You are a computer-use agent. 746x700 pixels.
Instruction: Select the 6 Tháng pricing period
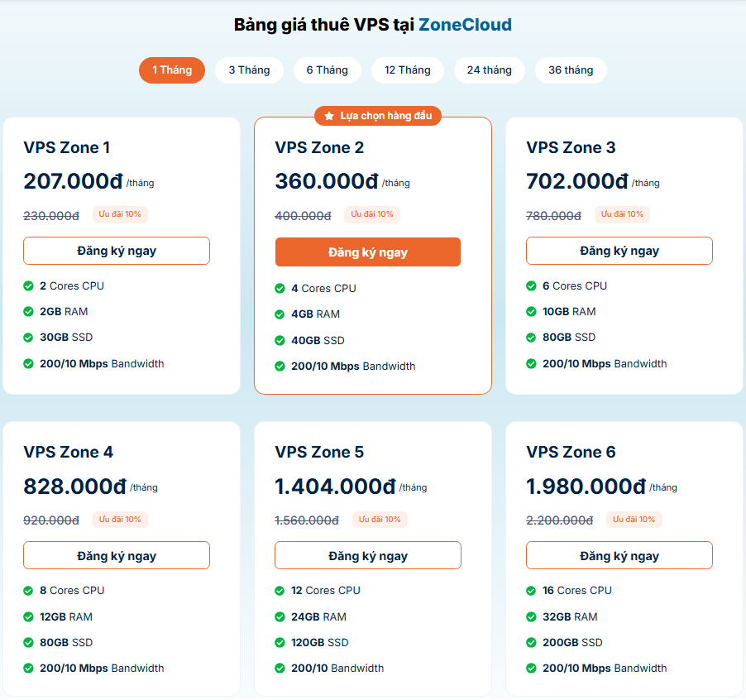point(328,70)
